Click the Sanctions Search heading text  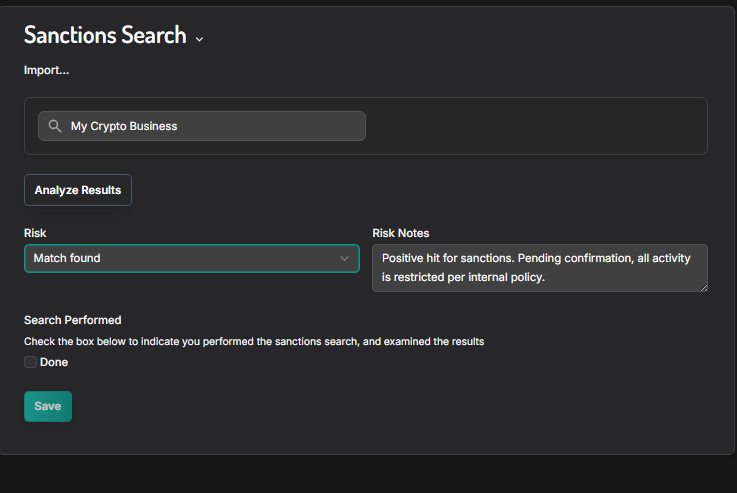[105, 35]
